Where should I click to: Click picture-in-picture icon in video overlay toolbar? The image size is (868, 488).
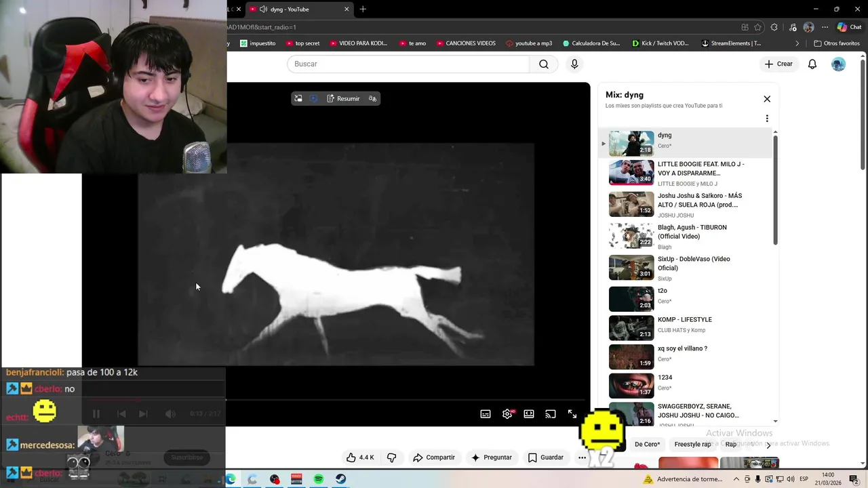click(298, 98)
